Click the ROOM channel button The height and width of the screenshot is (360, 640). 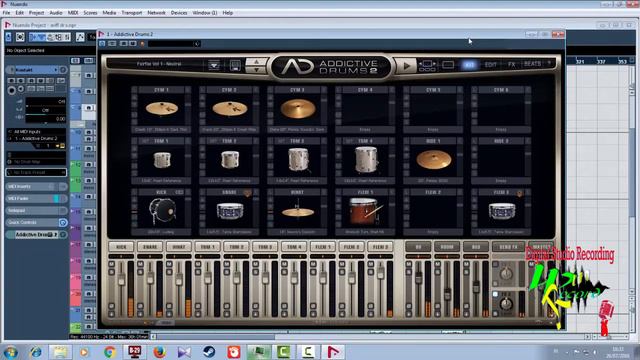tap(447, 247)
